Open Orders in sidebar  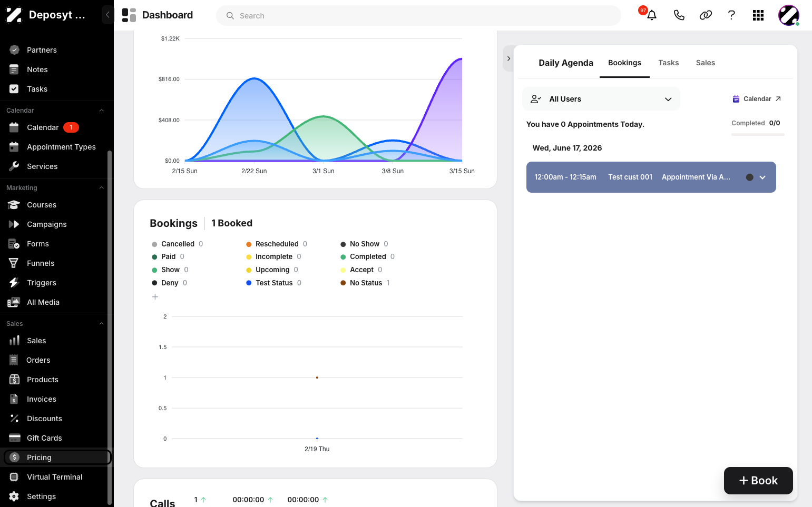38,360
